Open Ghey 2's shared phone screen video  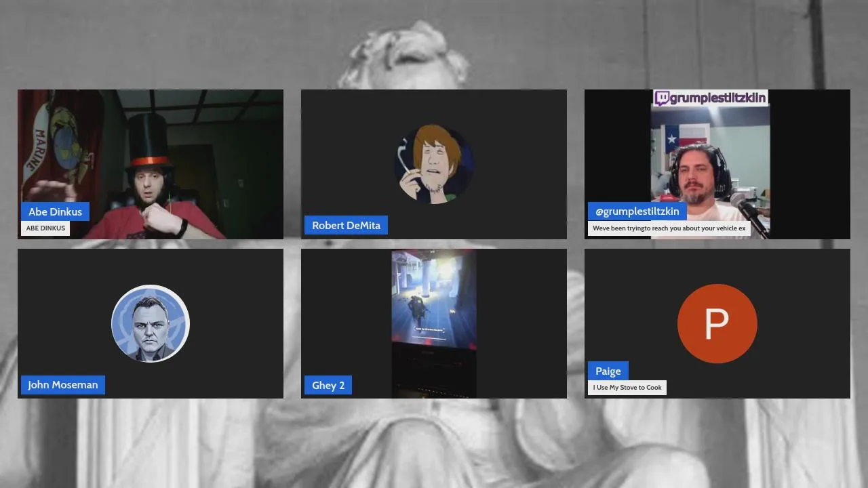point(434,323)
